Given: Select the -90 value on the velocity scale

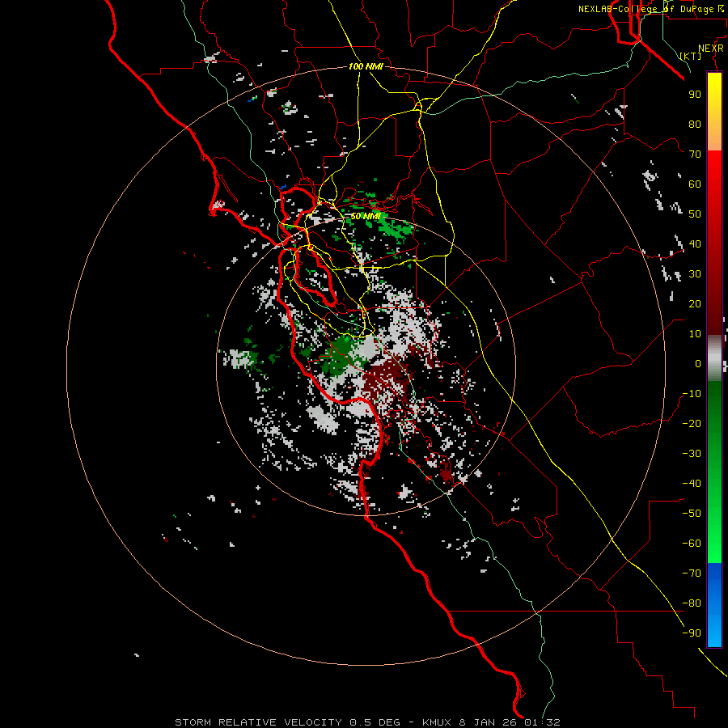Looking at the screenshot, I should (x=692, y=633).
